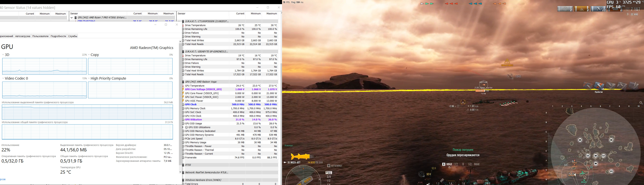Set ship throttle to FULL

[x=329, y=173]
